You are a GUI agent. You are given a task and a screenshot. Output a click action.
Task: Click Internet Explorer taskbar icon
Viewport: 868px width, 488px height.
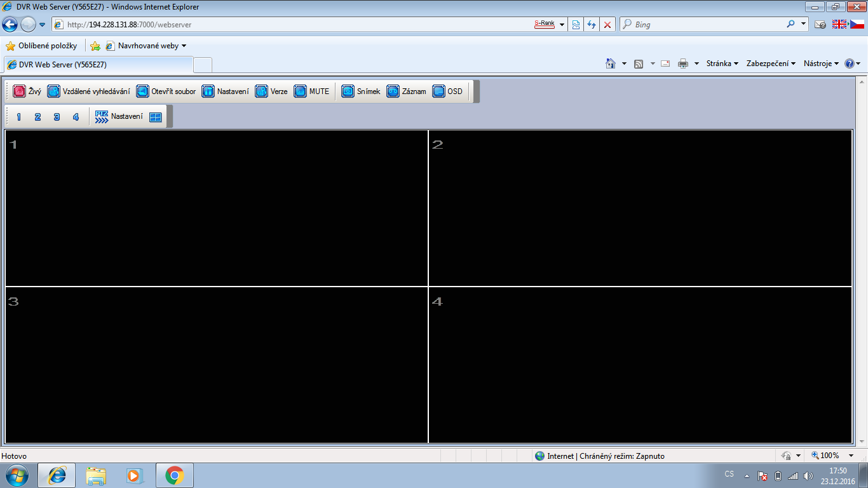(57, 475)
